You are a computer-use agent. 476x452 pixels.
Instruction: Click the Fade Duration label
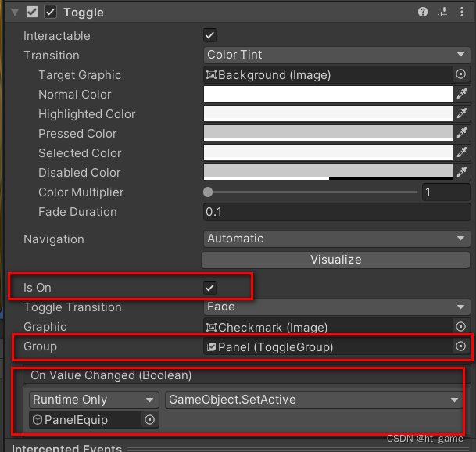point(77,212)
